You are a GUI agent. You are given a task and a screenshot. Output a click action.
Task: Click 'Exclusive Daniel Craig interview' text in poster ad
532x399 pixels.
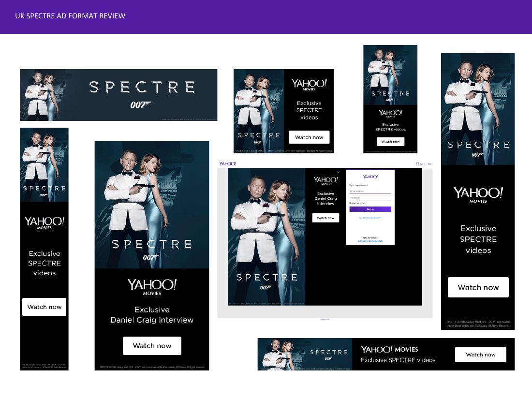[x=152, y=314]
